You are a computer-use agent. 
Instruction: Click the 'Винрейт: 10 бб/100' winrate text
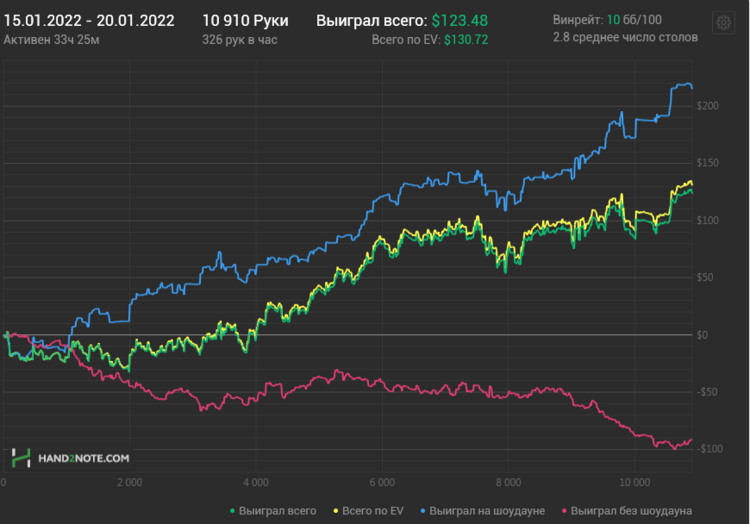tap(607, 20)
